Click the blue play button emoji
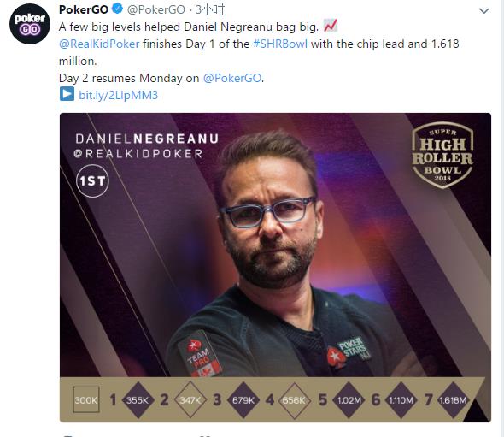This screenshot has width=504, height=437. click(67, 94)
